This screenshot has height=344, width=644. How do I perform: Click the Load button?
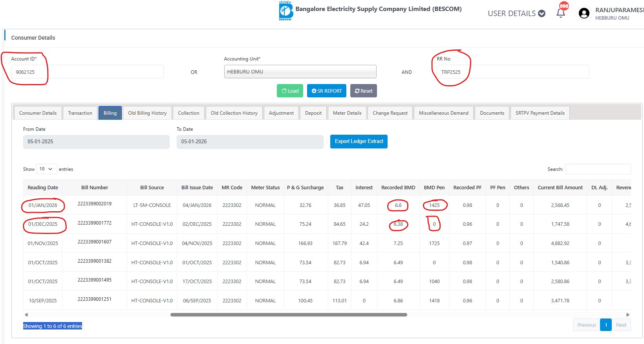(x=290, y=91)
